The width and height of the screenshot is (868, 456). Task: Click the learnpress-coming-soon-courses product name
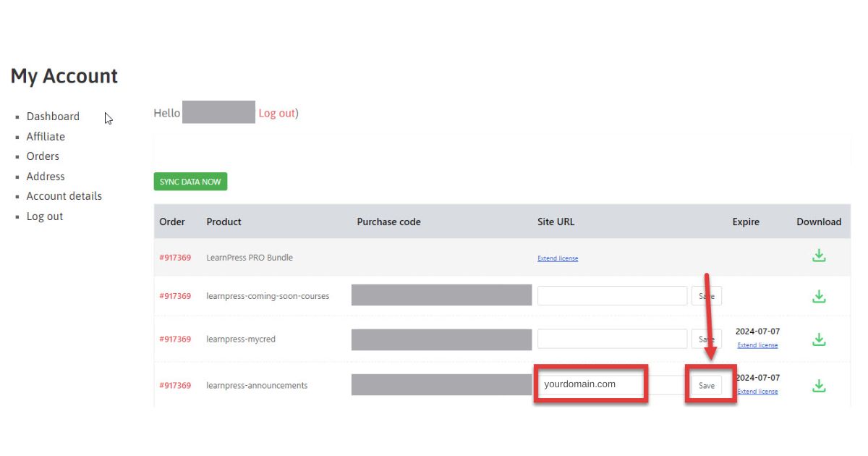tap(268, 296)
